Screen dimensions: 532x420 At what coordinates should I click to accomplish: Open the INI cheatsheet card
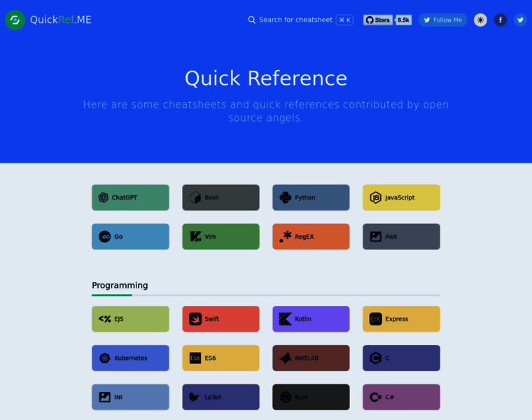coord(130,397)
